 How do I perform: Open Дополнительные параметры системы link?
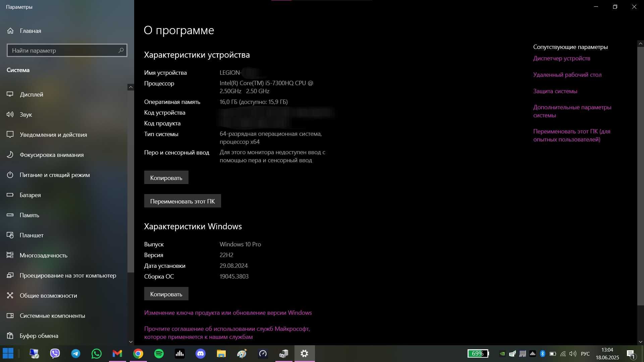572,111
